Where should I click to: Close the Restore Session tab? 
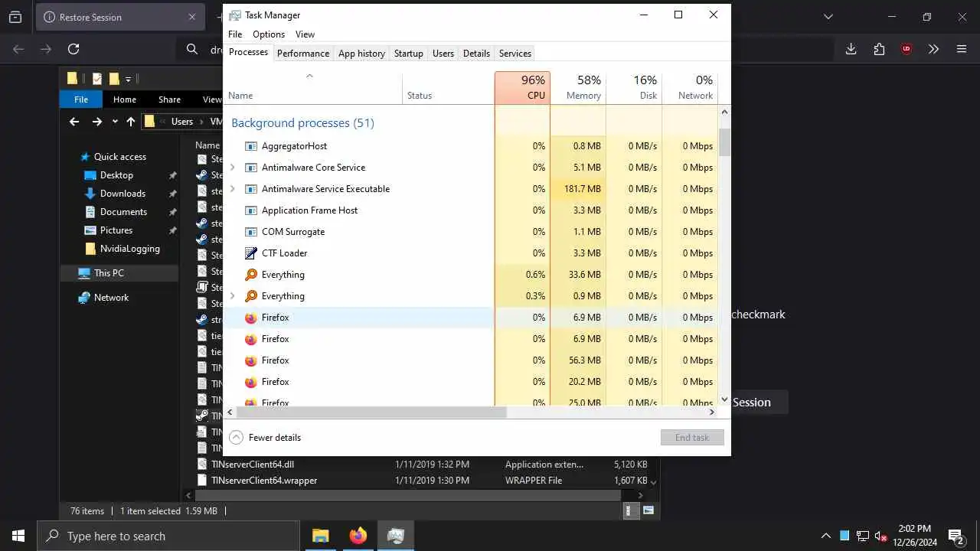tap(192, 17)
